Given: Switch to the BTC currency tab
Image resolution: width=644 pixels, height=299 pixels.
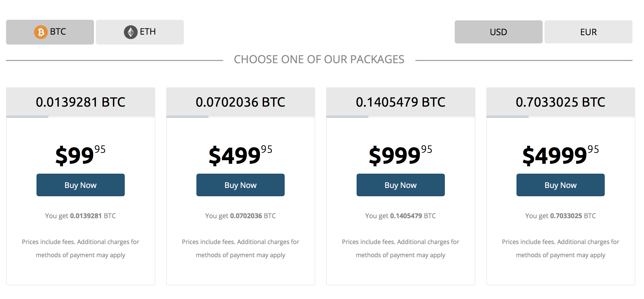Looking at the screenshot, I should (50, 32).
